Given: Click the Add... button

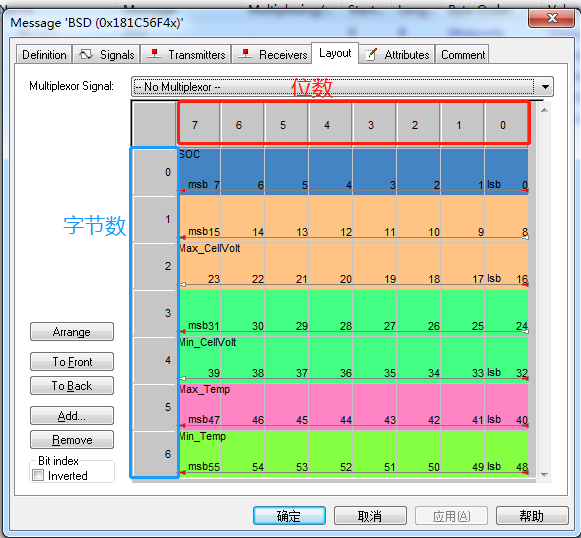Looking at the screenshot, I should pyautogui.click(x=72, y=415).
